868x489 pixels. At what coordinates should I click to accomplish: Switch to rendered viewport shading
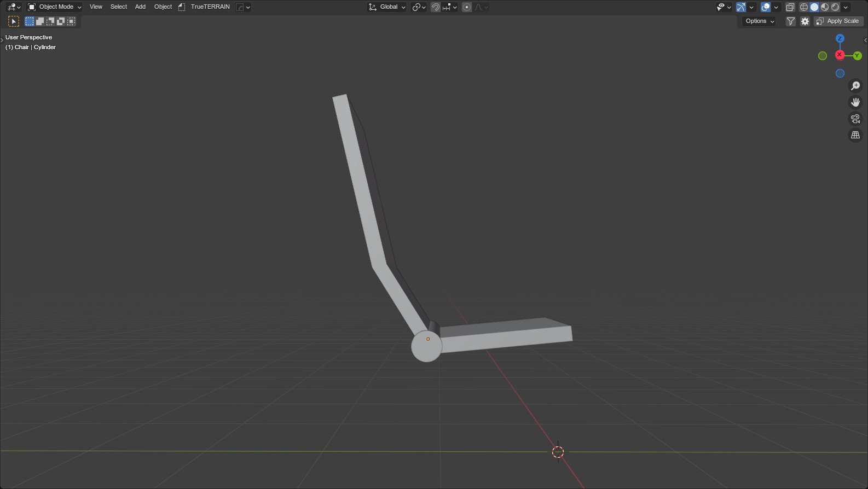click(835, 7)
